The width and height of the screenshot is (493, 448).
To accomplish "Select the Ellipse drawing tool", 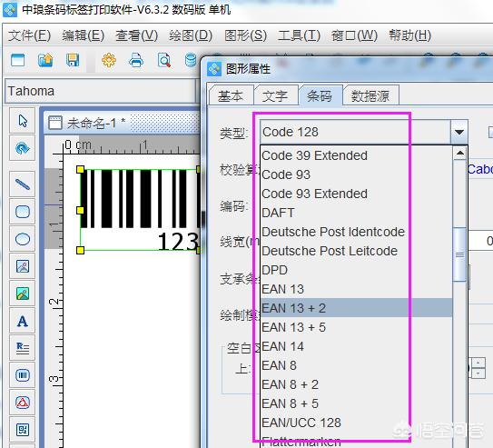I will [23, 239].
